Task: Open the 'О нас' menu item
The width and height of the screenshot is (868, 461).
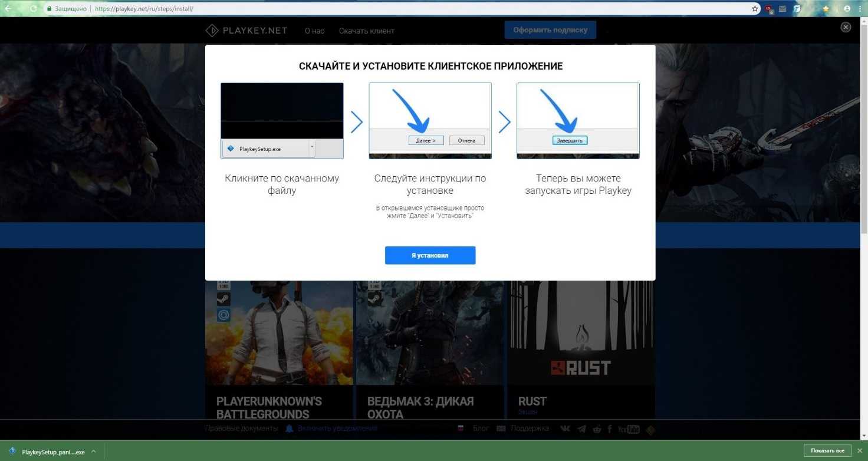Action: coord(314,31)
